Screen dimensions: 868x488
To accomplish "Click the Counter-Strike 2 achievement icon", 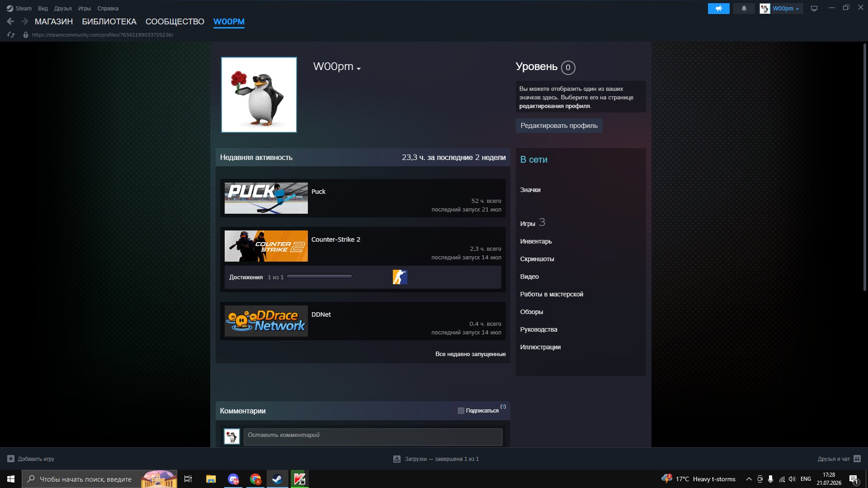I will click(x=400, y=277).
